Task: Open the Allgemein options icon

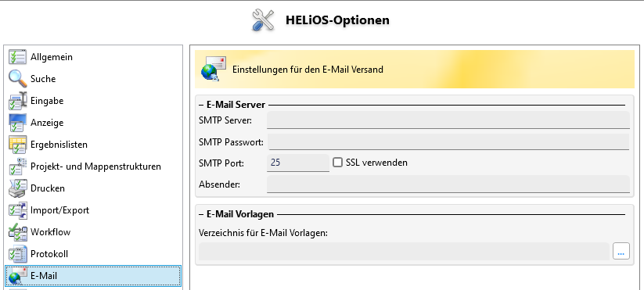Action: pos(18,57)
